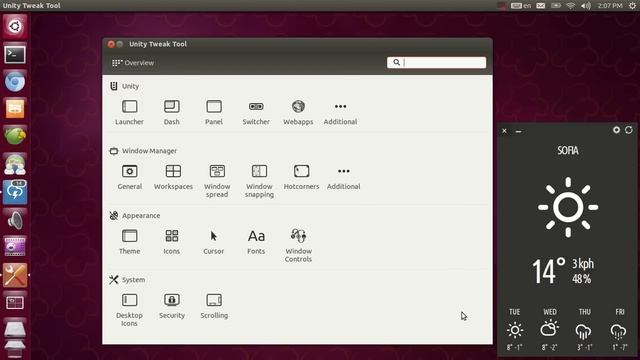640x360 pixels.
Task: Open the keyboard layout en indicator
Action: (x=522, y=6)
